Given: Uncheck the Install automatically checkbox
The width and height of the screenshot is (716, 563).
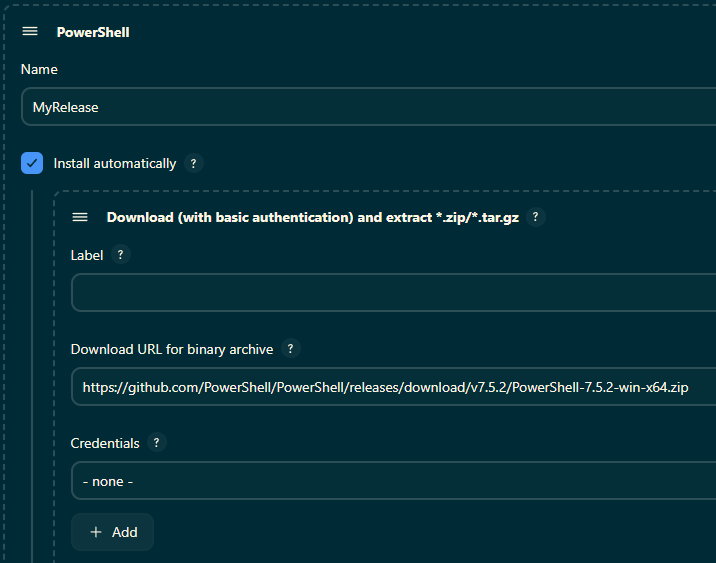Looking at the screenshot, I should [x=32, y=163].
